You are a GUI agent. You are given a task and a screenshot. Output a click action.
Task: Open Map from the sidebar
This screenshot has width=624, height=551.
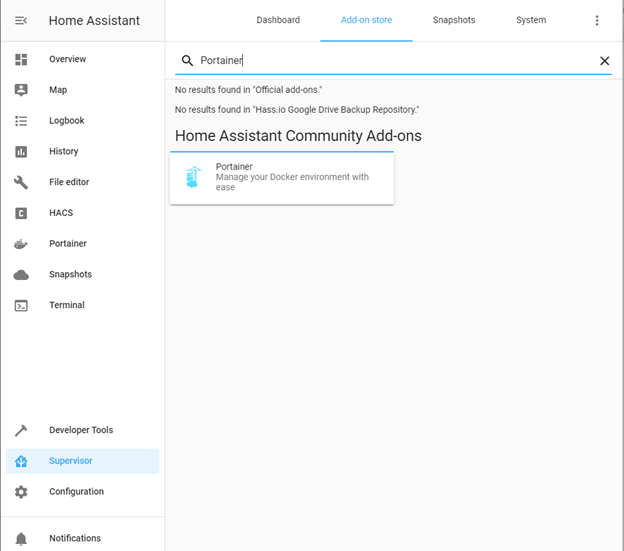pos(58,90)
